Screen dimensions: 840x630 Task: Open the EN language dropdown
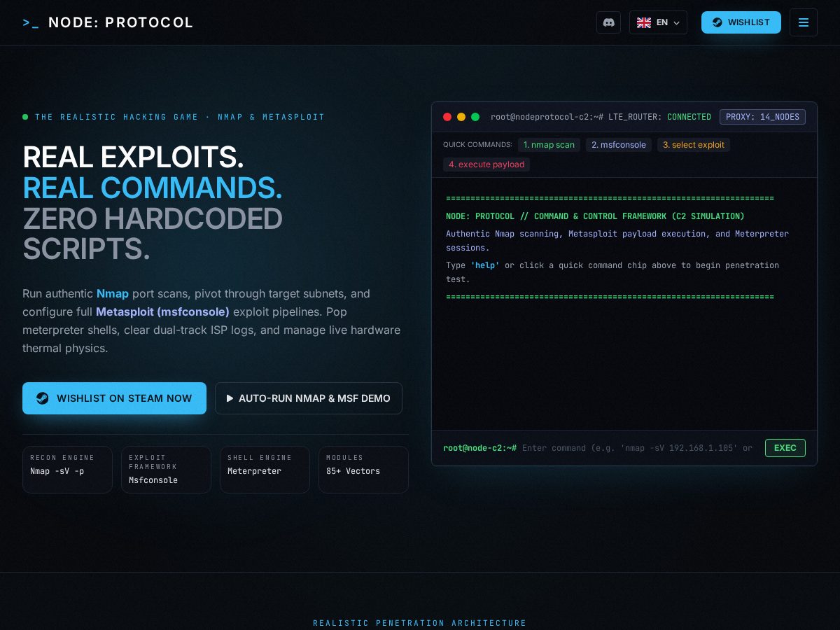tap(658, 22)
